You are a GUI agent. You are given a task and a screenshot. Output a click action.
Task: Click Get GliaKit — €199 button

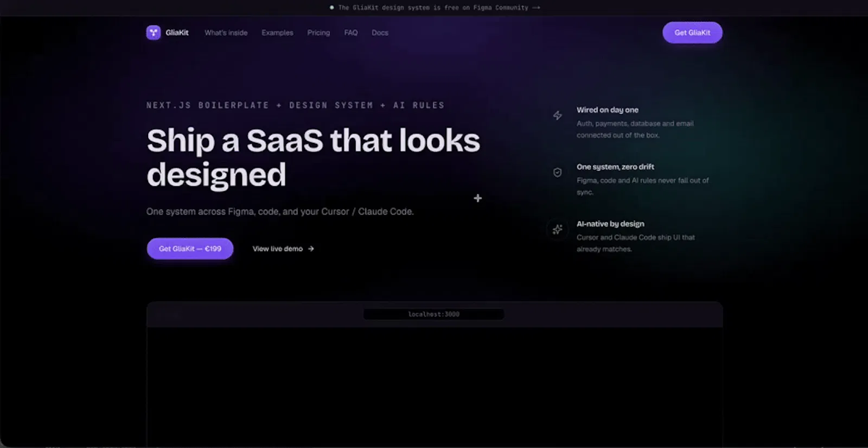[190, 249]
